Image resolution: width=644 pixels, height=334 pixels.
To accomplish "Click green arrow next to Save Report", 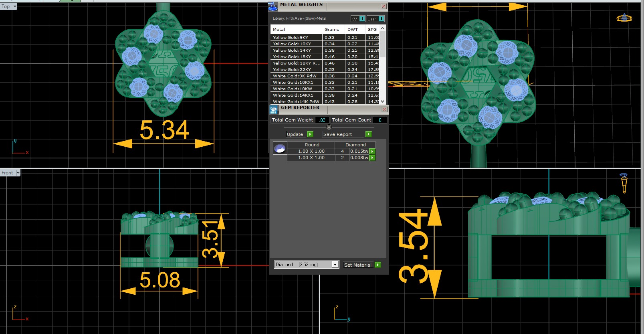I will [x=369, y=134].
